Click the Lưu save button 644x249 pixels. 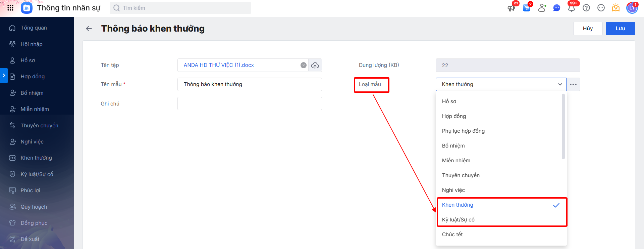(x=620, y=29)
